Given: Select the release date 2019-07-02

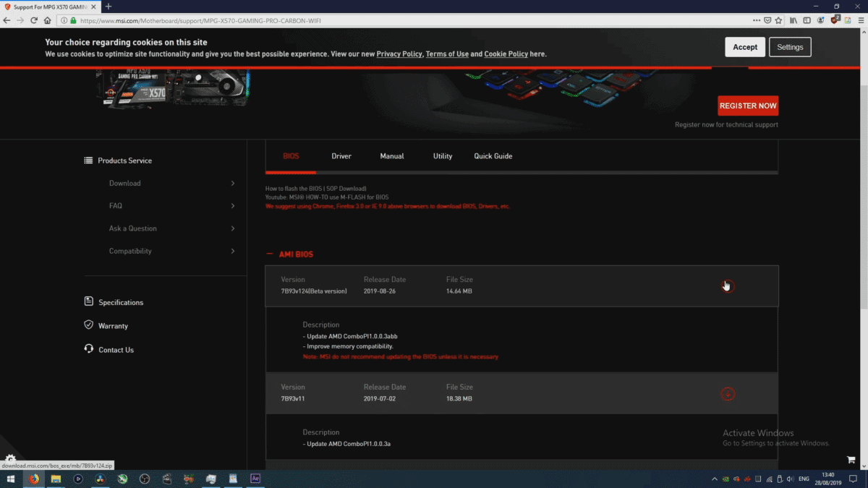Looking at the screenshot, I should 380,398.
